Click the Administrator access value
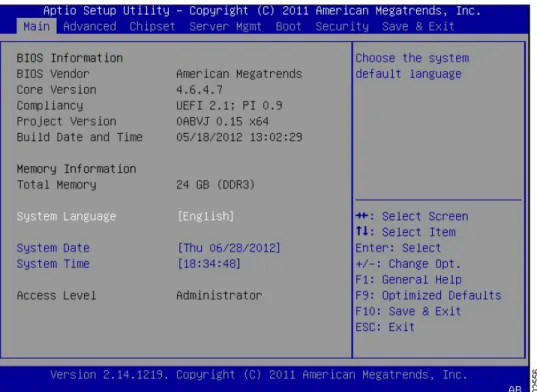 coord(220,295)
